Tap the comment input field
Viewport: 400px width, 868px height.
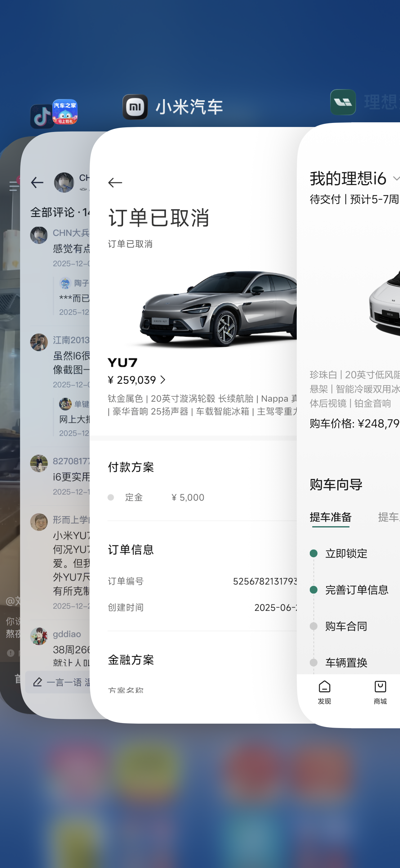pos(58,682)
